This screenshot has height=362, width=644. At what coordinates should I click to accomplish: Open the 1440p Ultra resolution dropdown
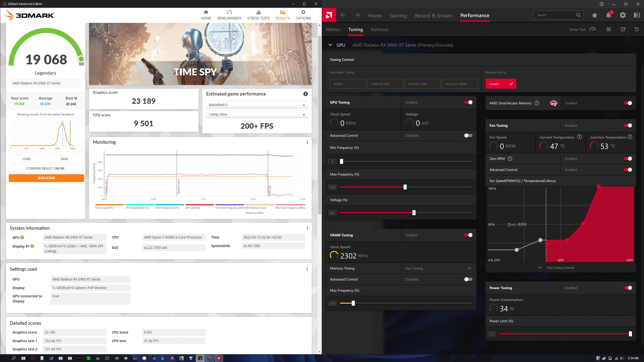point(257,114)
